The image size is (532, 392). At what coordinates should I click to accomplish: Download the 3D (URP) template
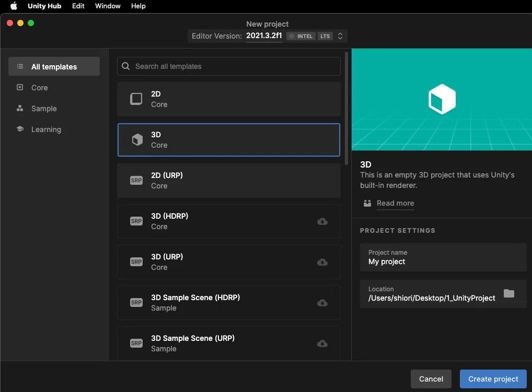pos(322,262)
